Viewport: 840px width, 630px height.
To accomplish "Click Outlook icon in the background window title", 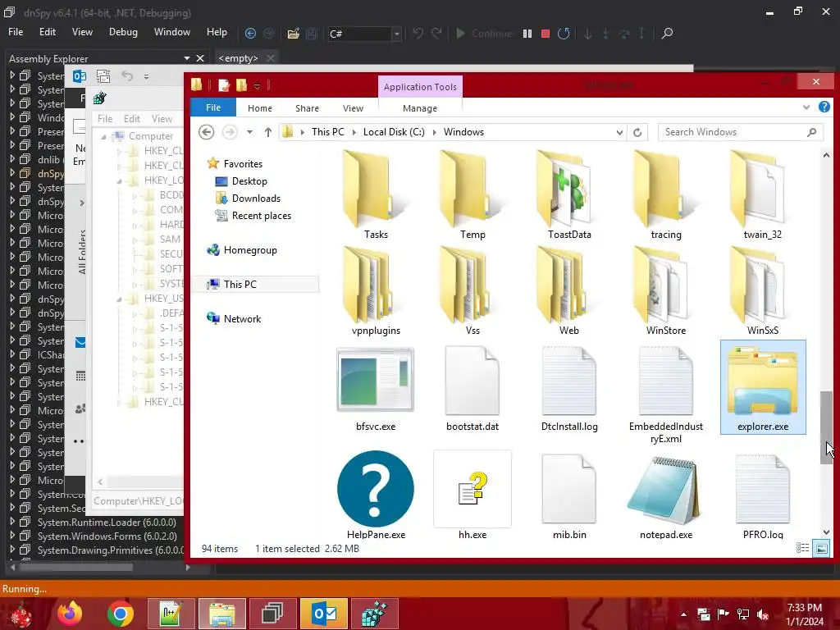I will [80, 76].
